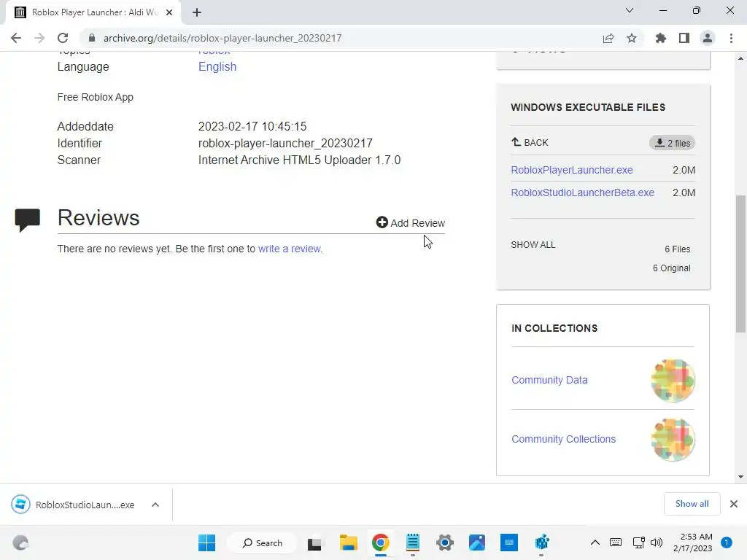Click the Add Review button
The image size is (747, 560).
pos(410,223)
